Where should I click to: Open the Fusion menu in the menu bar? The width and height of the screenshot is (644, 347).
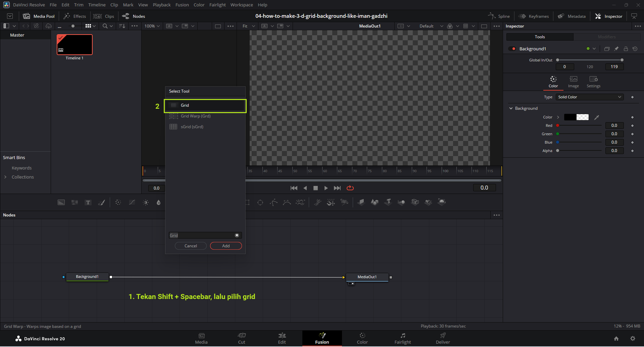tap(182, 5)
